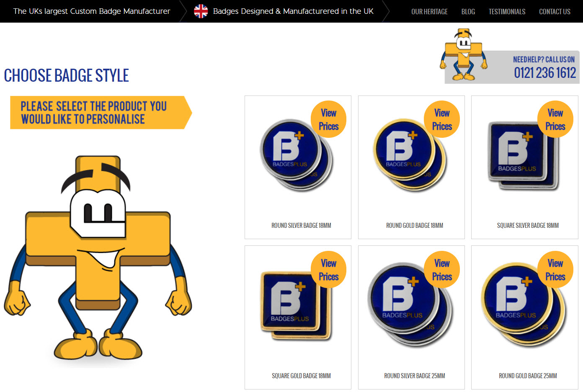Go to the Blog page
The image size is (583, 392).
pos(468,12)
